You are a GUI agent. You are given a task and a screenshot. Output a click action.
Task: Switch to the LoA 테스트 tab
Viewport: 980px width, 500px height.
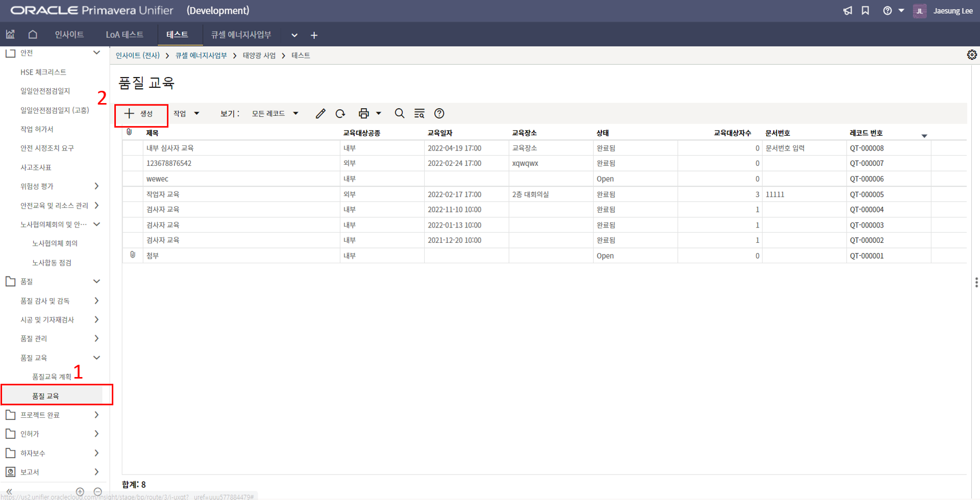pos(125,35)
